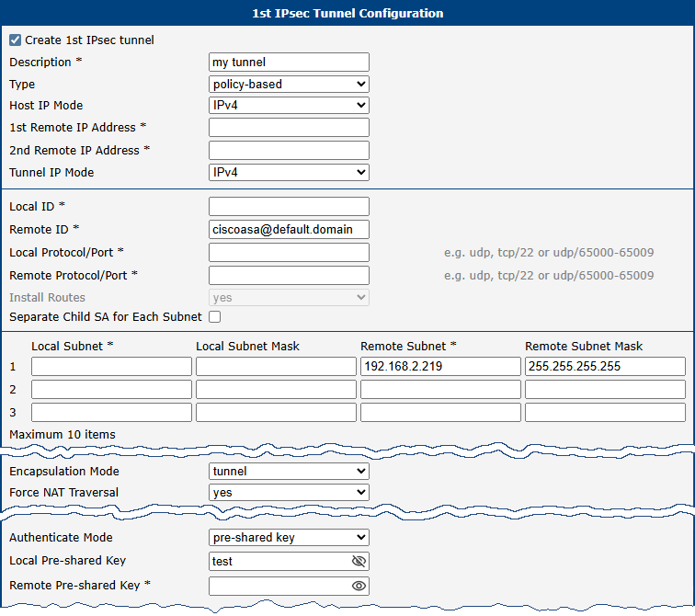Viewport: 695px width, 616px height.
Task: Focus the Local Protocol/Port field
Action: [289, 253]
